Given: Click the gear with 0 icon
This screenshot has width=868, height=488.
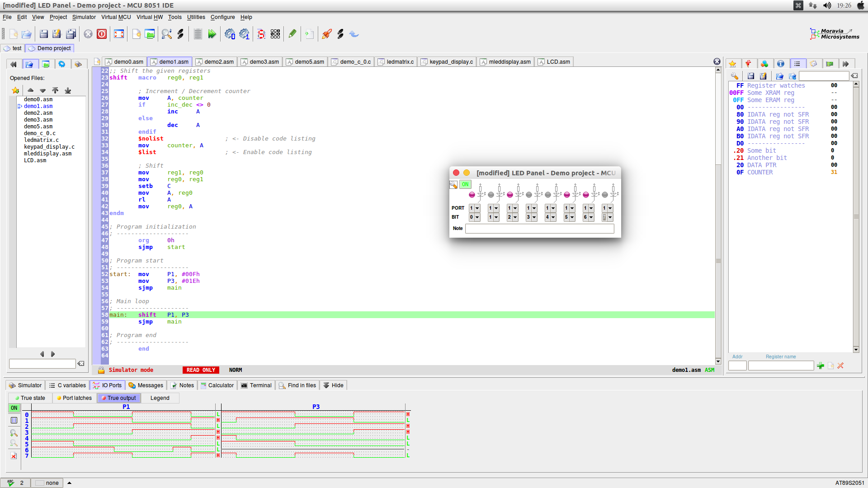Looking at the screenshot, I should tap(230, 34).
